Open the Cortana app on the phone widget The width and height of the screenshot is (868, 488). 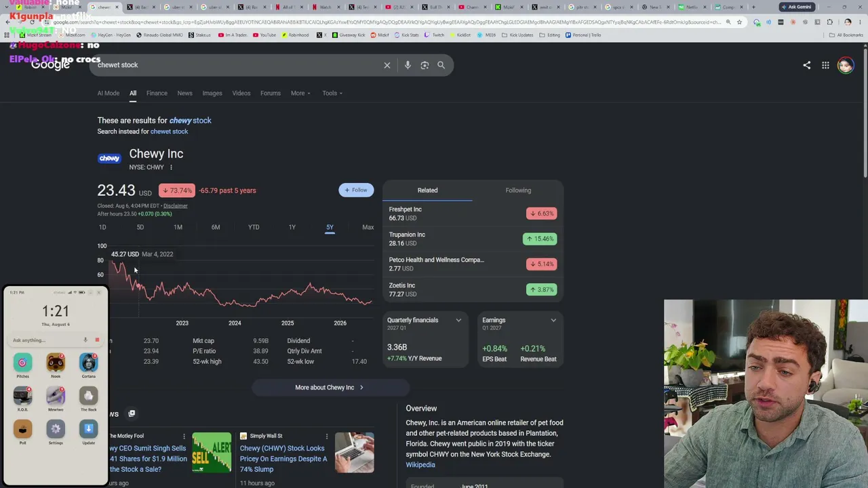(x=88, y=363)
